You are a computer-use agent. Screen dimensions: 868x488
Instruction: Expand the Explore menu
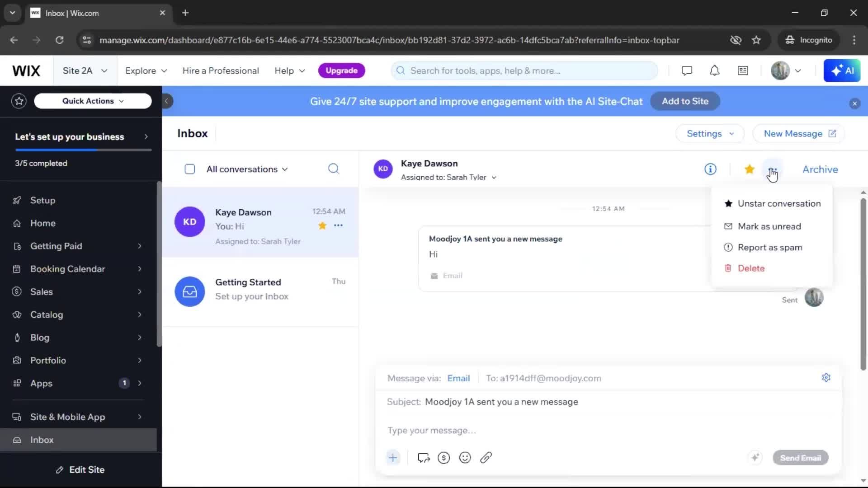coord(146,71)
